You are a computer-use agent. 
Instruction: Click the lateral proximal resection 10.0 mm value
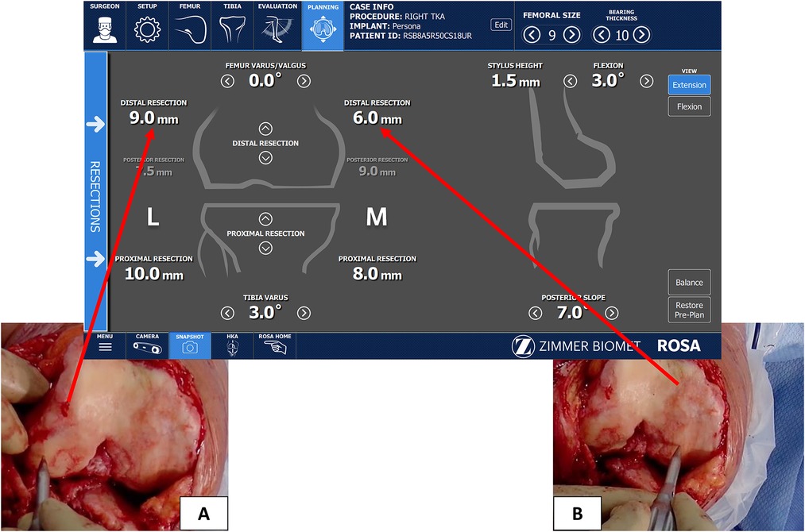[x=154, y=274]
